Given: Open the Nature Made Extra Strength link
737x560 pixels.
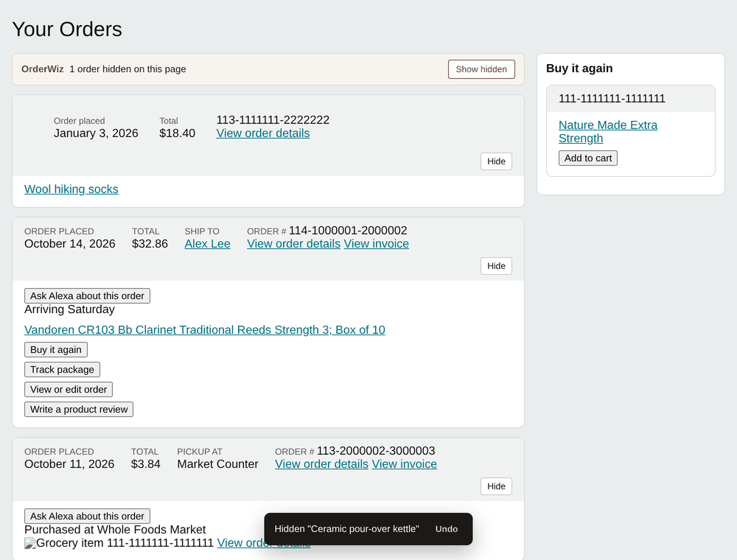Looking at the screenshot, I should [608, 132].
